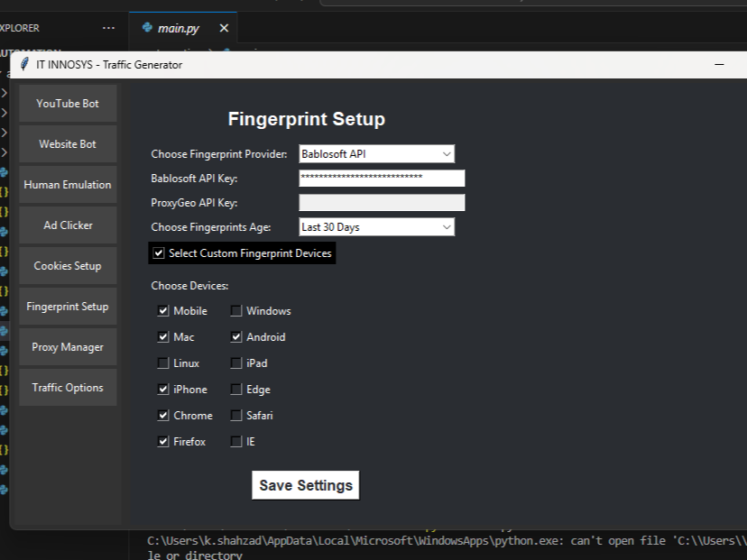The width and height of the screenshot is (747, 560).
Task: Minimize the Traffic Generator window
Action: 719,65
